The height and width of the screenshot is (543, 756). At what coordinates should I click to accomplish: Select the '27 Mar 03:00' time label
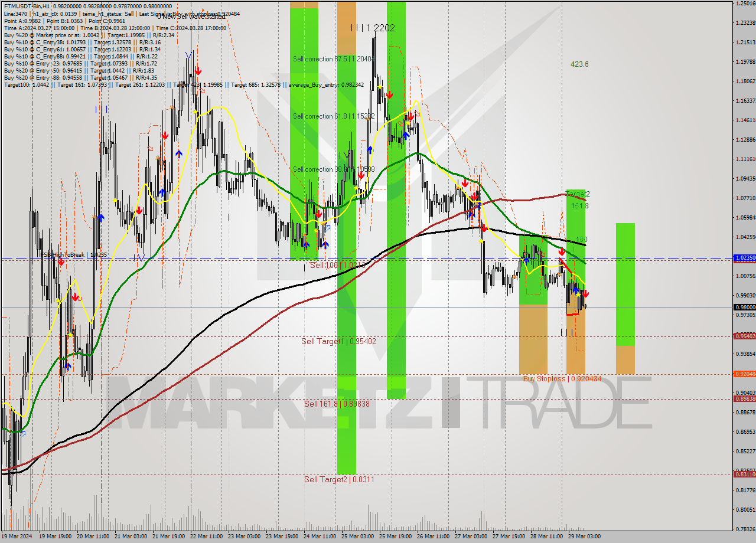[x=470, y=537]
